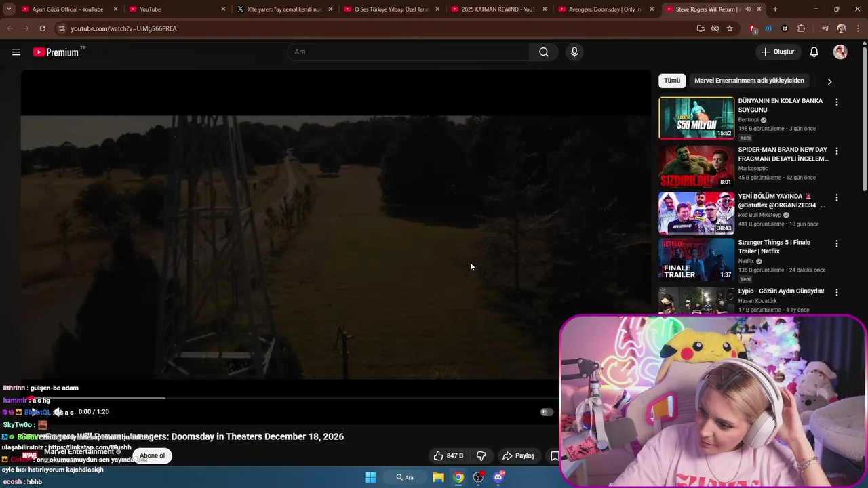
Task: Click the Chrome icon in the taskbar
Action: [459, 477]
